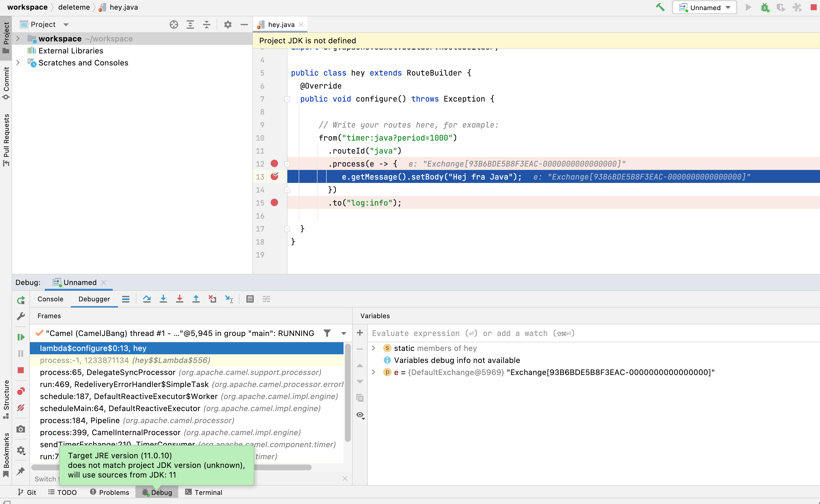Toggle the breakpoint on line 15

pyautogui.click(x=274, y=203)
